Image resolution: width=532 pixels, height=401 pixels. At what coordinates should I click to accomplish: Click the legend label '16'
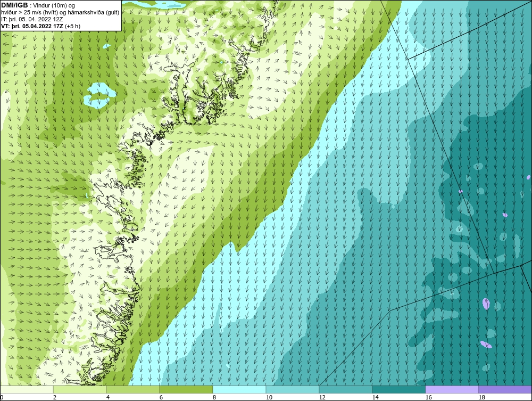click(428, 397)
